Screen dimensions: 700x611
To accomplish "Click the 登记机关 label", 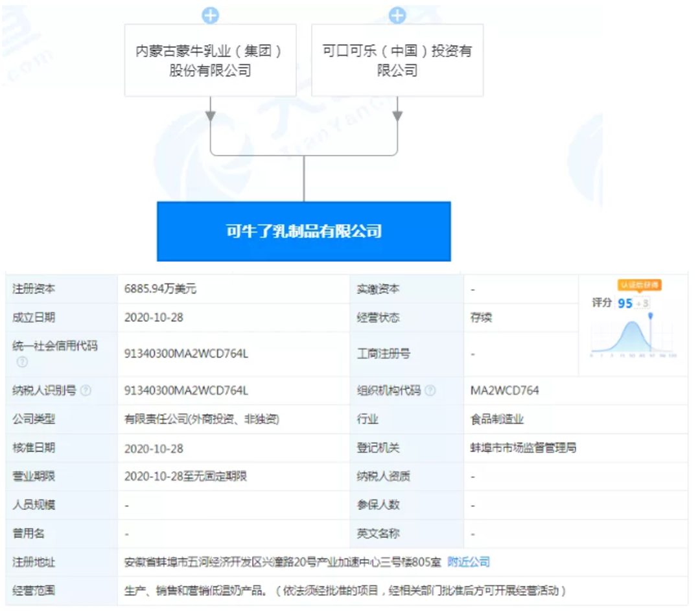I will click(378, 448).
